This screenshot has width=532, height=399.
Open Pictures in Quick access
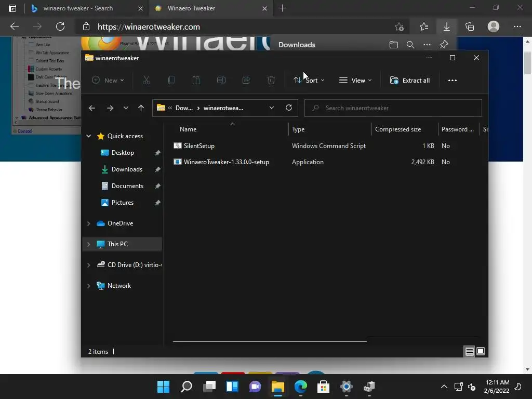pos(123,203)
